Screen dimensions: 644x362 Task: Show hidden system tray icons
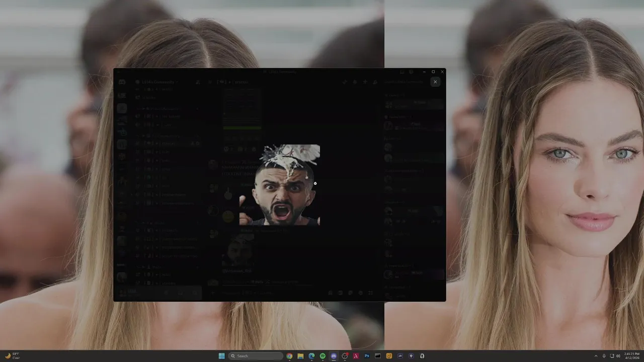[x=596, y=356]
